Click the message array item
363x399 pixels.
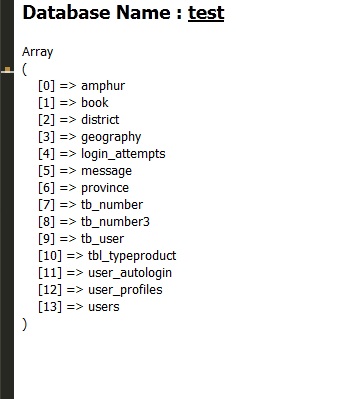[106, 171]
